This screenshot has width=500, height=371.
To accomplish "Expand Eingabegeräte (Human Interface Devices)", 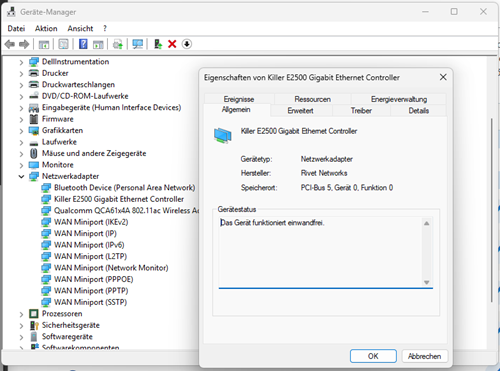I will pyautogui.click(x=21, y=108).
